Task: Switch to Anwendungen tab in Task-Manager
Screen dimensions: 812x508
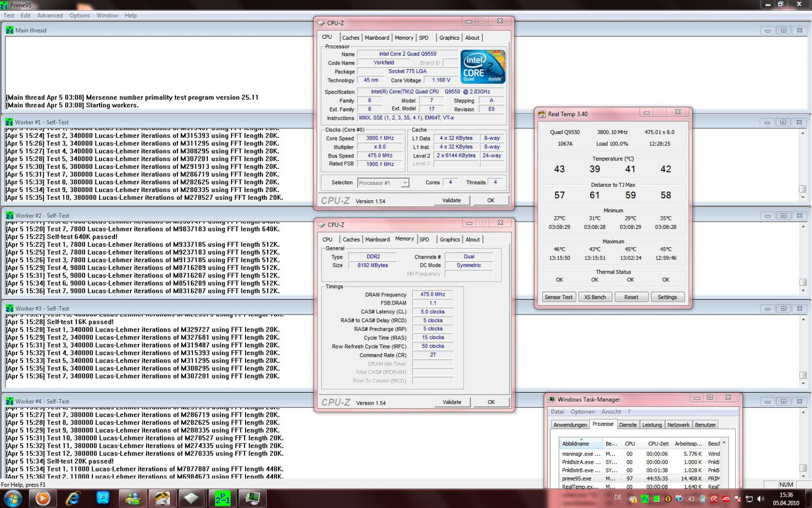Action: pyautogui.click(x=570, y=425)
